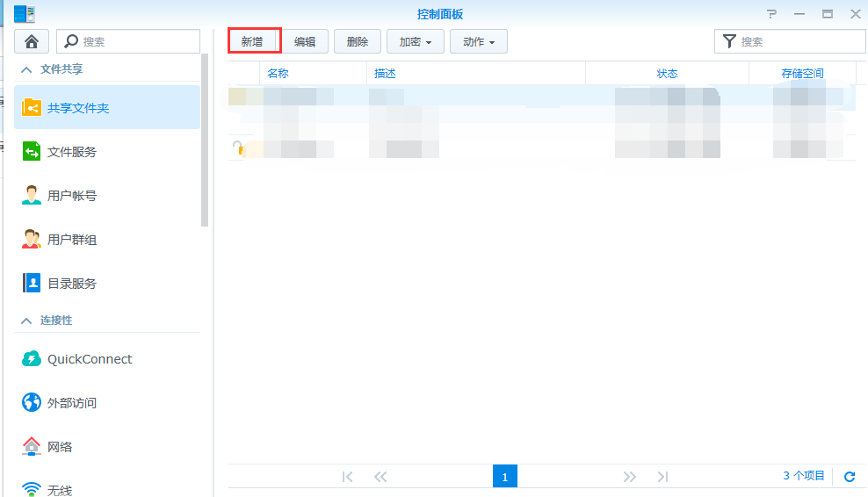Click the 3 个项目 item count text
Image resolution: width=868 pixels, height=497 pixels.
(x=803, y=475)
